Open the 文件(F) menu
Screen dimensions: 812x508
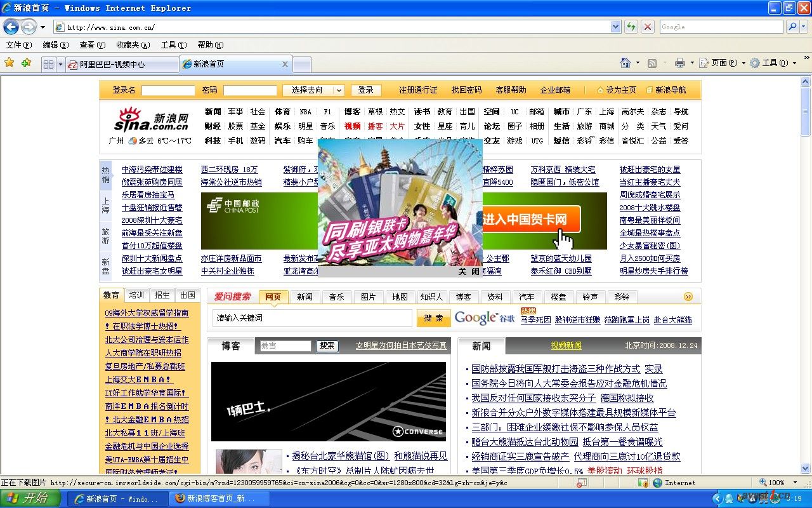(19, 45)
